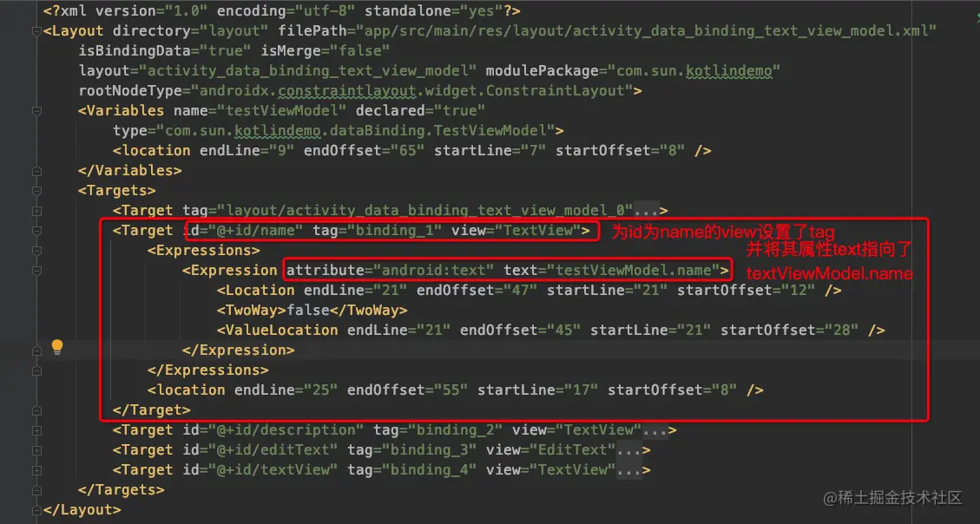Click the id="@+id/description" attribute
This screenshot has width=980, height=524.
click(x=273, y=430)
